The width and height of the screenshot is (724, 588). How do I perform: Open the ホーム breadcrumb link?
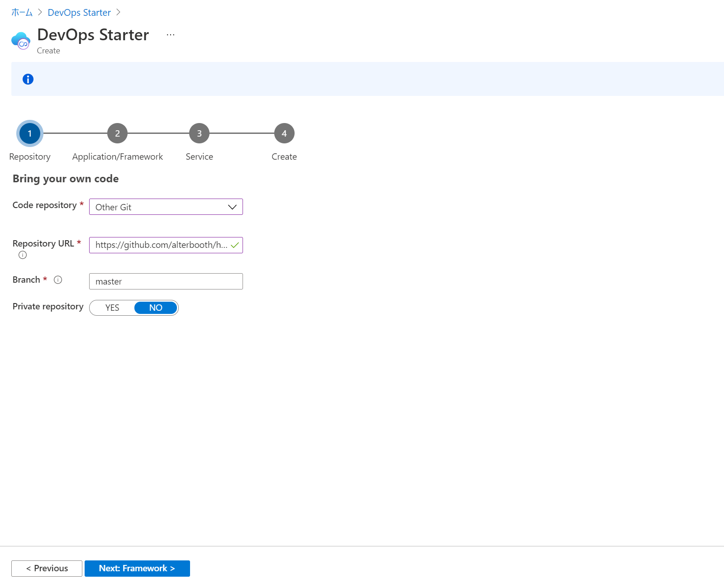pyautogui.click(x=22, y=13)
